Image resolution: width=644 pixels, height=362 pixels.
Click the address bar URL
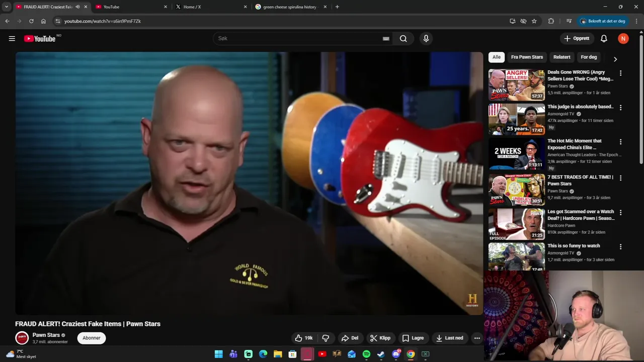[103, 21]
